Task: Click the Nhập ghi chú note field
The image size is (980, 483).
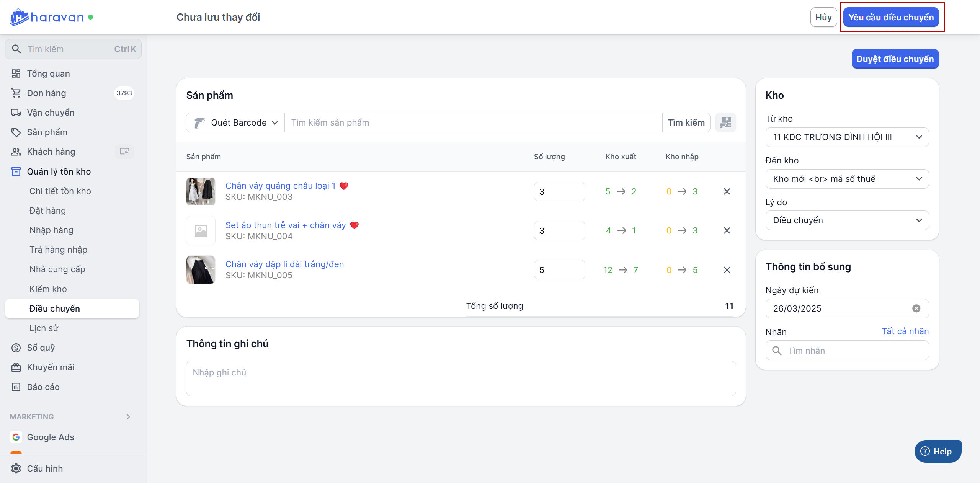Action: (461, 378)
